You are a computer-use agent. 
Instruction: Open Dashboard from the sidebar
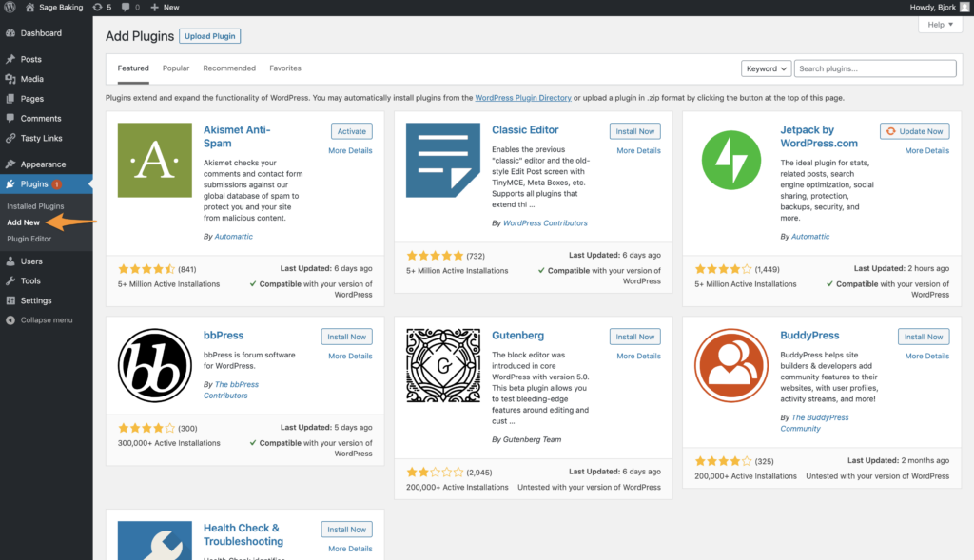pyautogui.click(x=41, y=33)
